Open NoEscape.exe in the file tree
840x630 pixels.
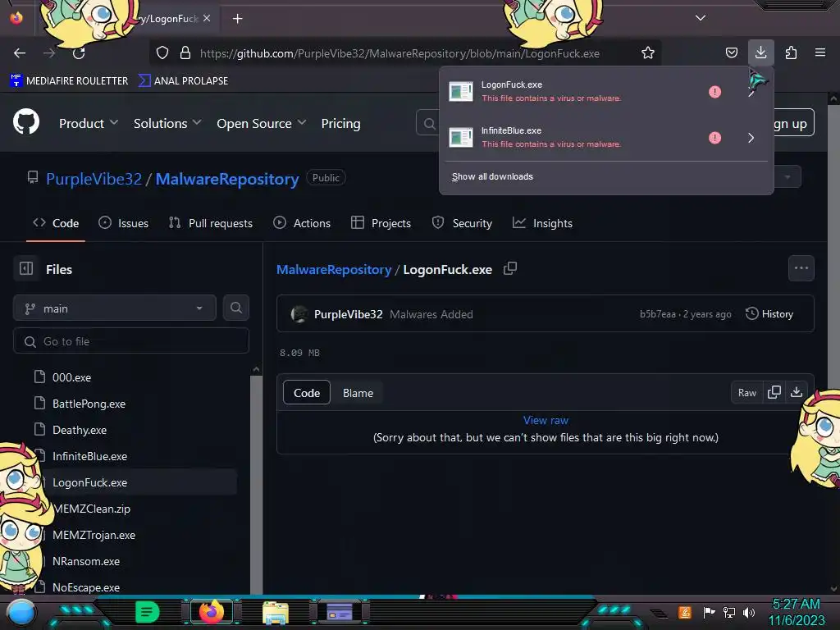coord(85,587)
